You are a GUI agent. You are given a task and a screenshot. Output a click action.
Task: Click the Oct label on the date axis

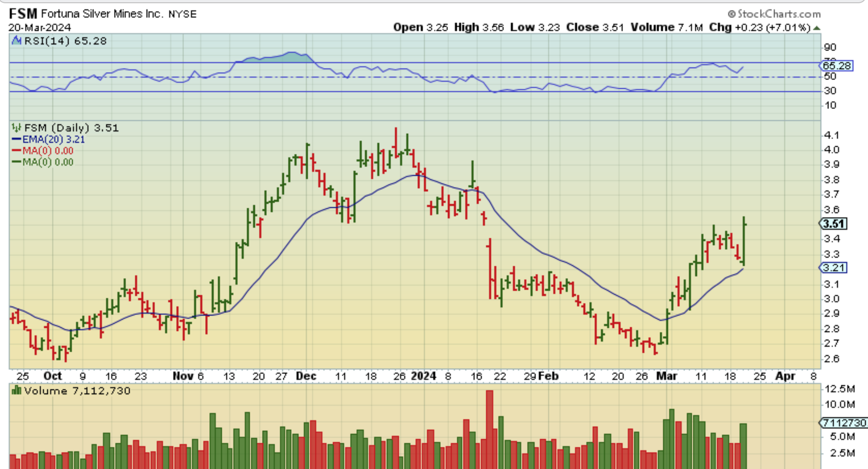[x=52, y=376]
